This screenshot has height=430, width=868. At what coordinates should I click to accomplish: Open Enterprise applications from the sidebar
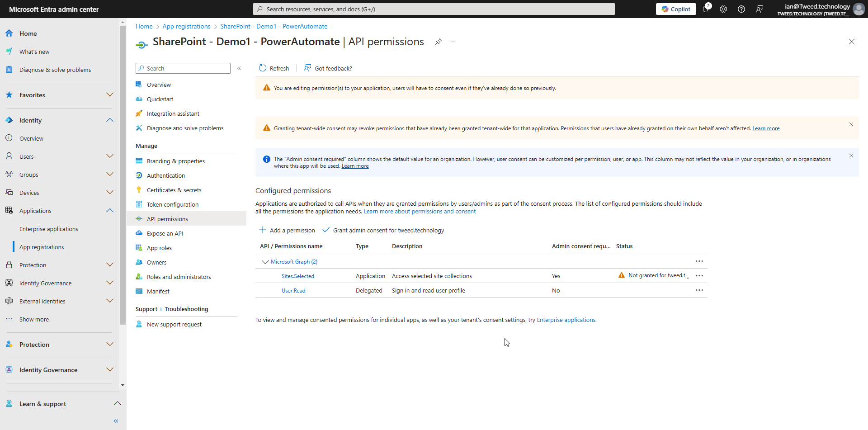(x=48, y=229)
